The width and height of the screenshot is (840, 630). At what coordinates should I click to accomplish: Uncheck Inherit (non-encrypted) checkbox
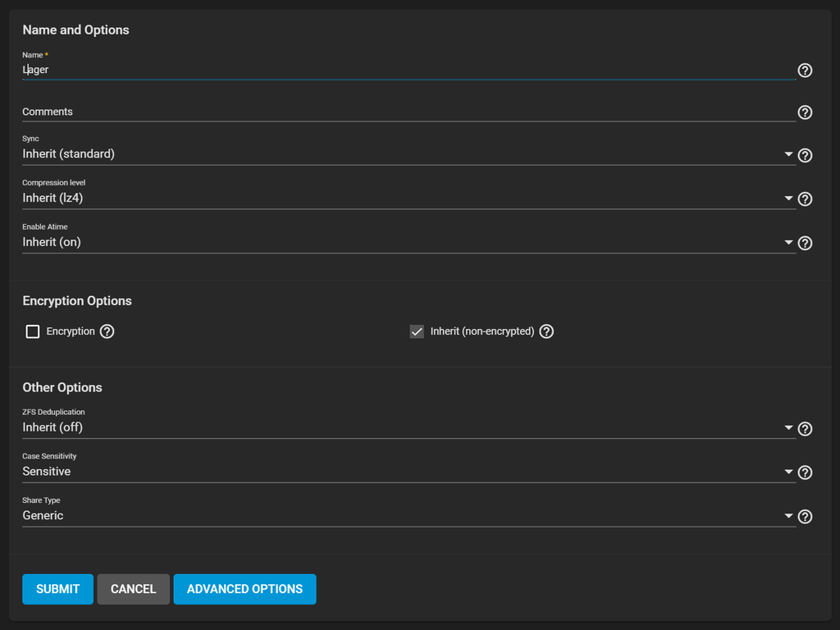pyautogui.click(x=417, y=331)
